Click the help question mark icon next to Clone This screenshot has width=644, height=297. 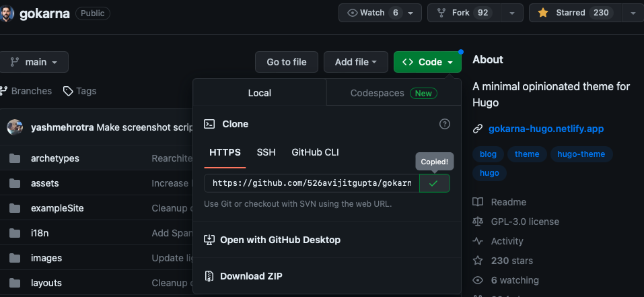coord(444,124)
